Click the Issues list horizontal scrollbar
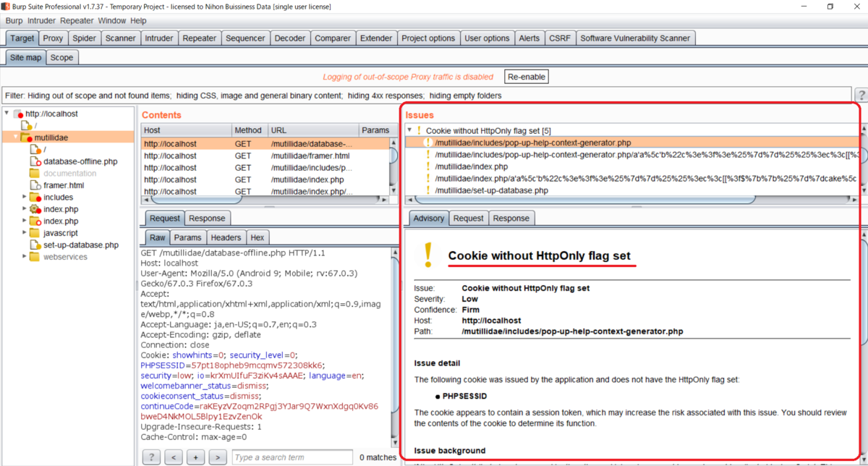This screenshot has width=868, height=466. coord(584,200)
